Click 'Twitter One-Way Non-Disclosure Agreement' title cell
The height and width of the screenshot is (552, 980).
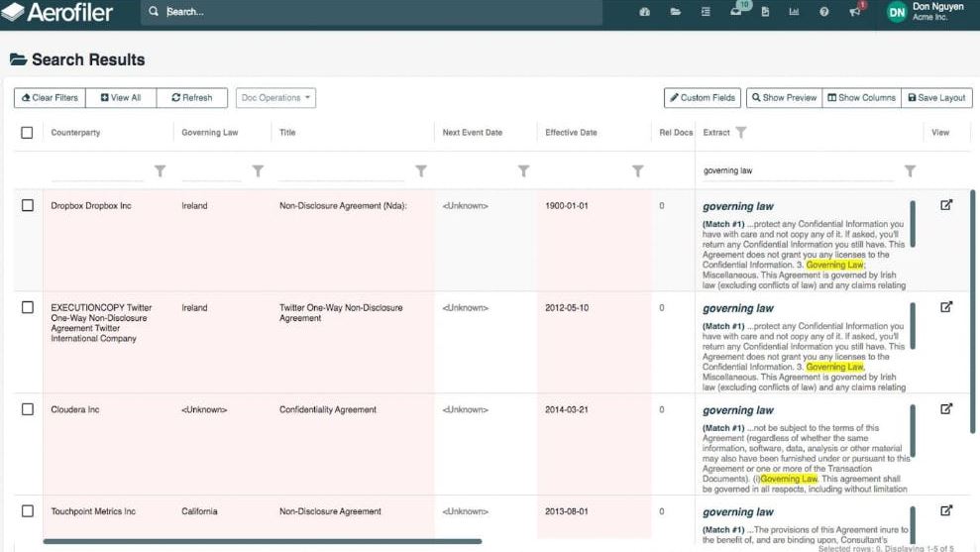341,312
